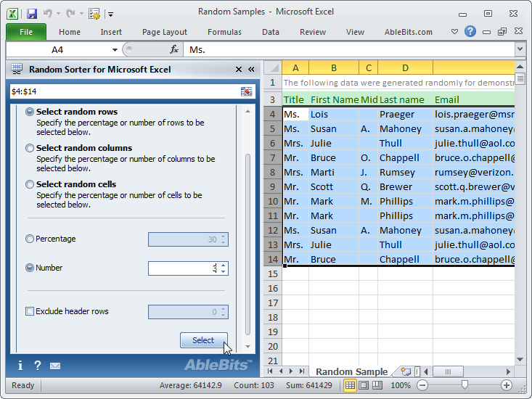Screen dimensions: 532x399
Task: Click the Email header cell
Action: pos(474,99)
